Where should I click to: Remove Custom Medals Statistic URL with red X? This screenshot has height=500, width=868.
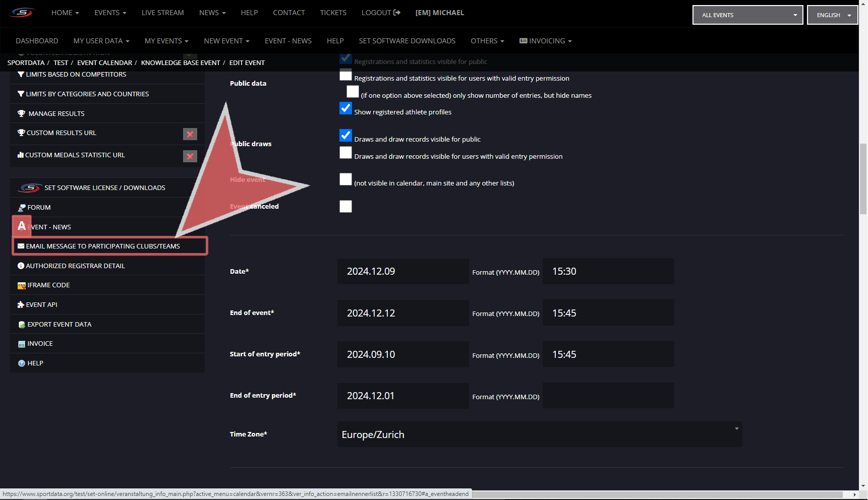[190, 156]
